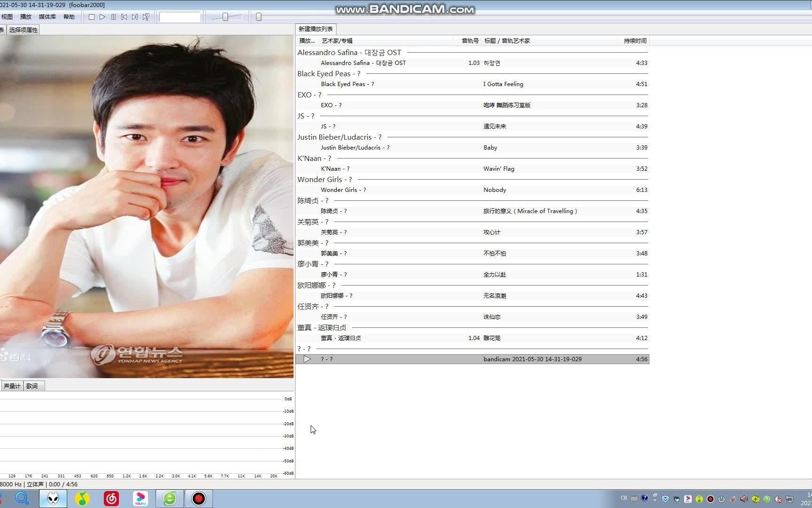Open foobar2000 alien icon in taskbar

pos(53,499)
